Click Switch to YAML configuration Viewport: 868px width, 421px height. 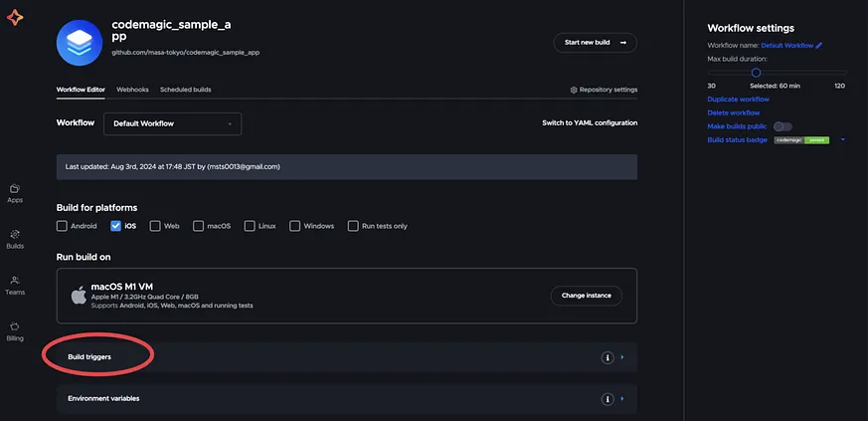[x=590, y=123]
